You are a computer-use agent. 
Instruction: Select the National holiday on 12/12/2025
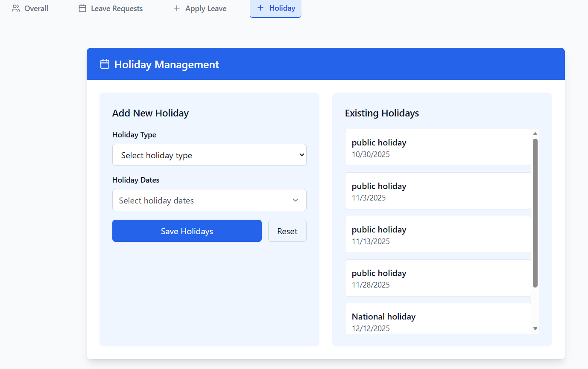(438, 319)
